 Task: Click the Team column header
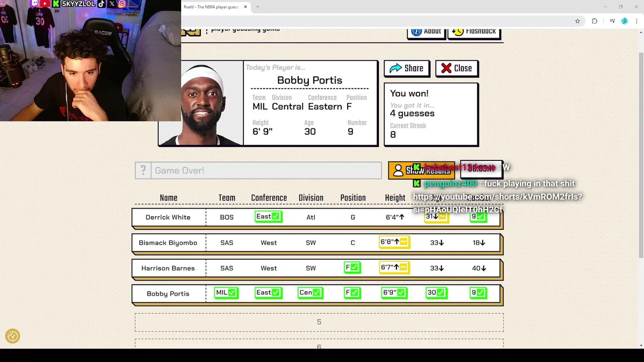(227, 198)
